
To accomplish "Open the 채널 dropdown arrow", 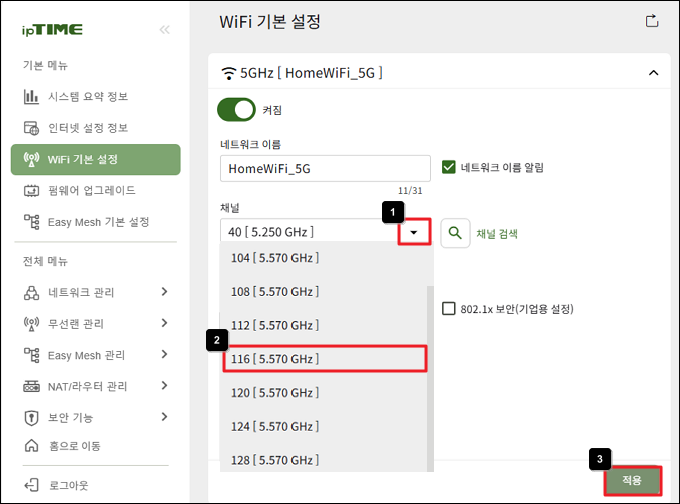I will (x=414, y=232).
